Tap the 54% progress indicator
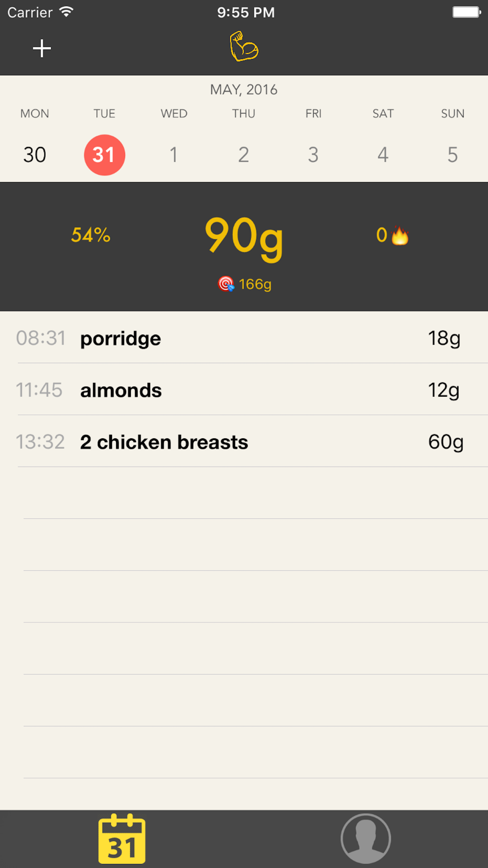The image size is (488, 868). coord(91,235)
